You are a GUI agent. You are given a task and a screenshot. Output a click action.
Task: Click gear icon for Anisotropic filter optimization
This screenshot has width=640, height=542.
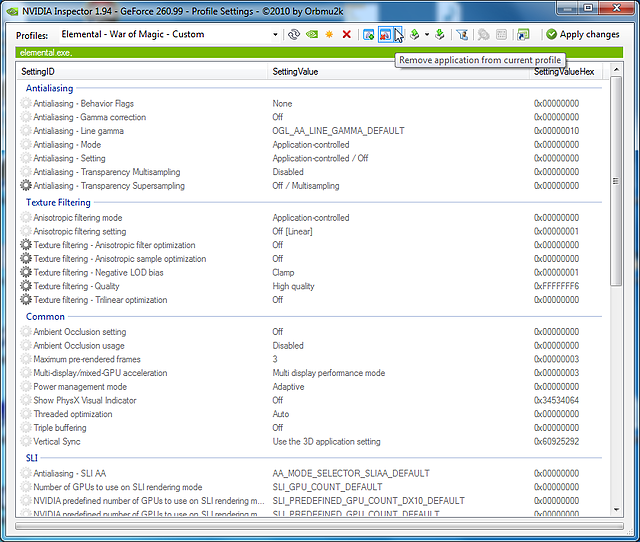click(26, 245)
